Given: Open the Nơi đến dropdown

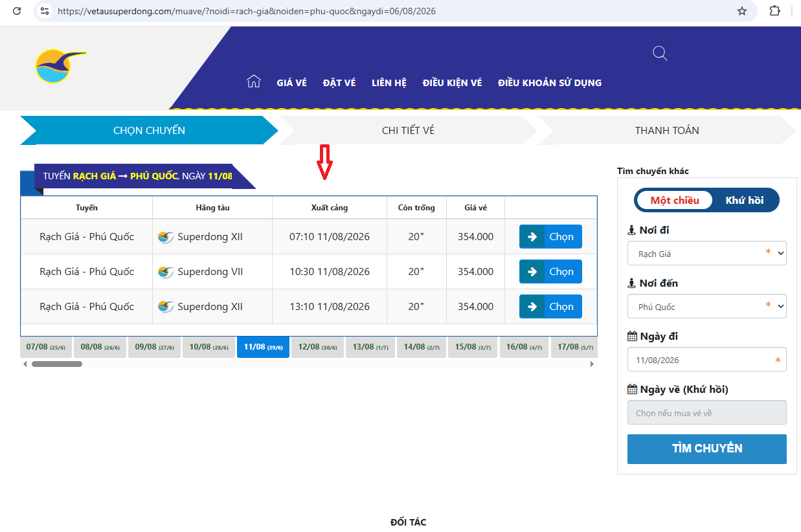Looking at the screenshot, I should tap(706, 307).
